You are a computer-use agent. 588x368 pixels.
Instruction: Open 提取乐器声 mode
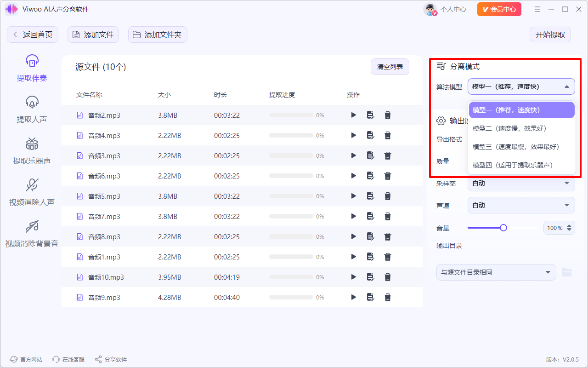click(x=32, y=151)
